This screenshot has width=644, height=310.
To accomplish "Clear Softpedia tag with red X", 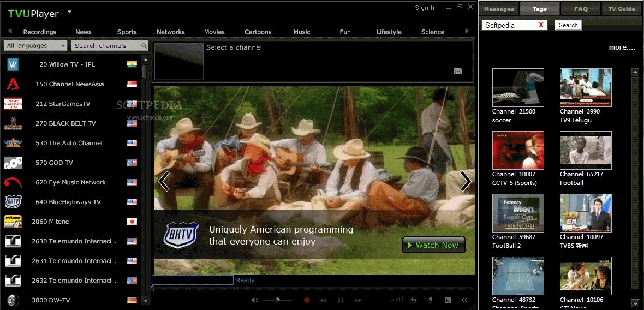I will tap(541, 25).
